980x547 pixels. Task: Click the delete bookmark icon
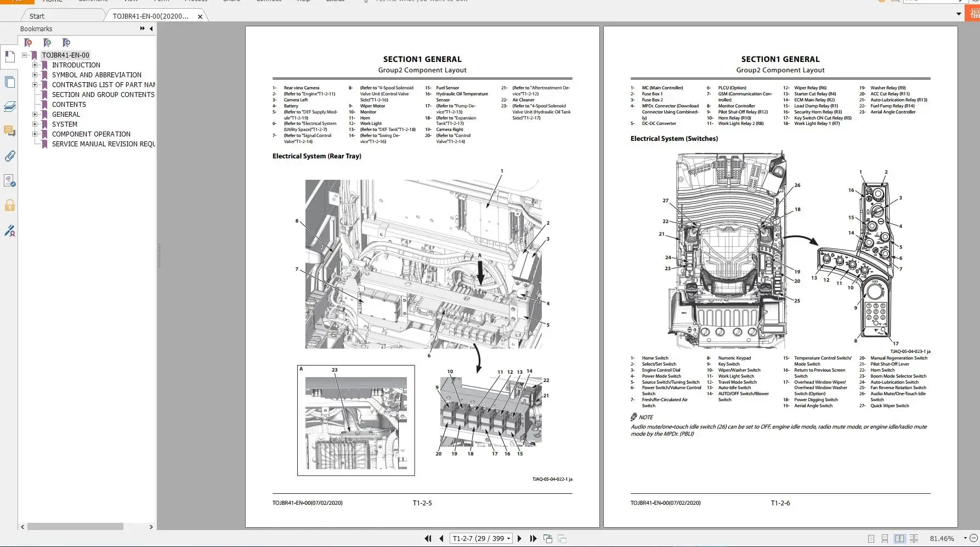pyautogui.click(x=28, y=43)
